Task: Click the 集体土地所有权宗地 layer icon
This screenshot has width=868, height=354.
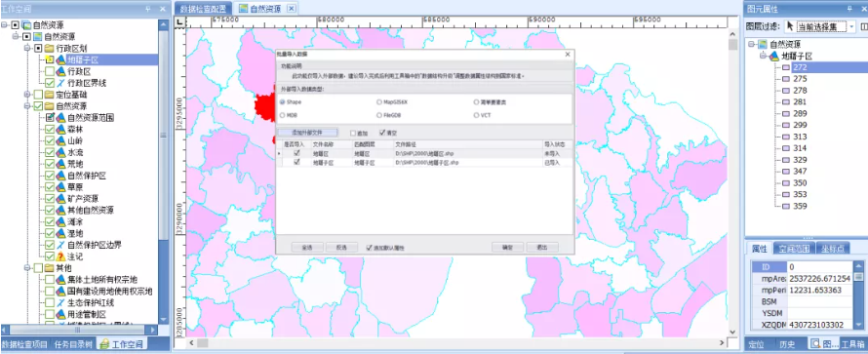Action: [60, 279]
